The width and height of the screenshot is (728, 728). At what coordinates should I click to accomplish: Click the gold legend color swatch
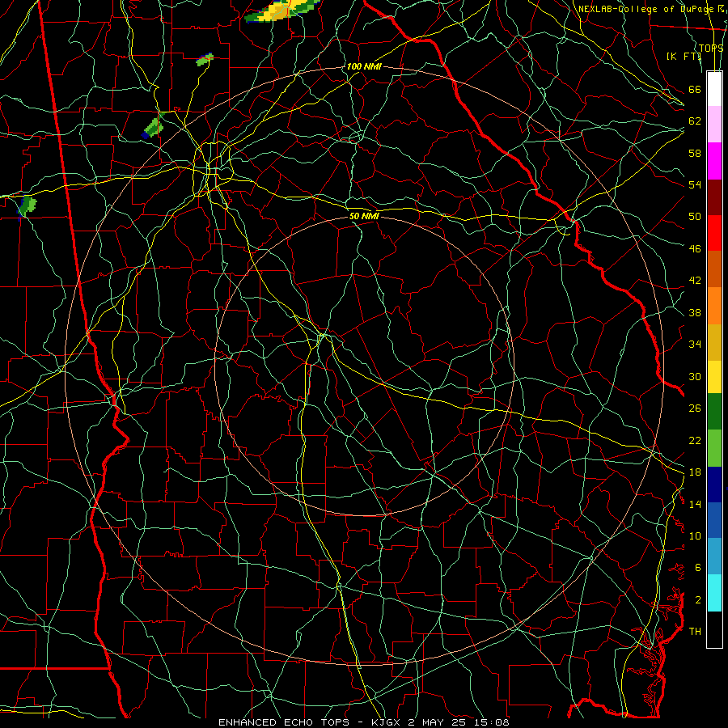click(714, 342)
